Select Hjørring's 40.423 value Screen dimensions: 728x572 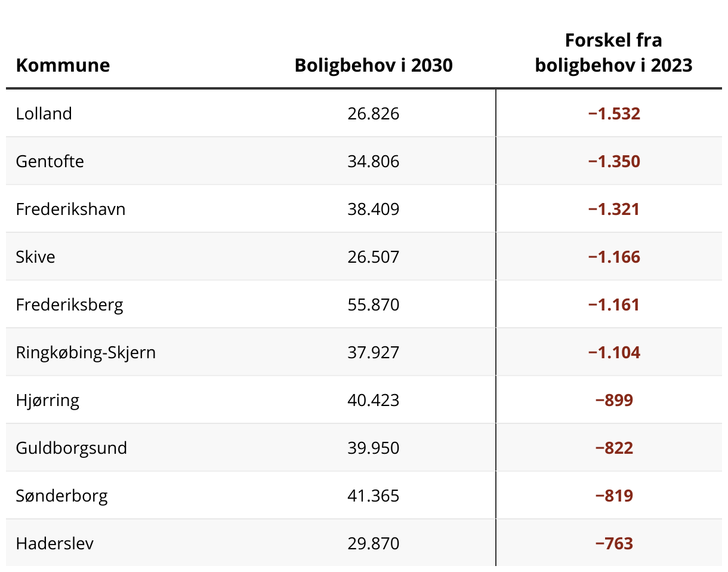click(x=373, y=400)
